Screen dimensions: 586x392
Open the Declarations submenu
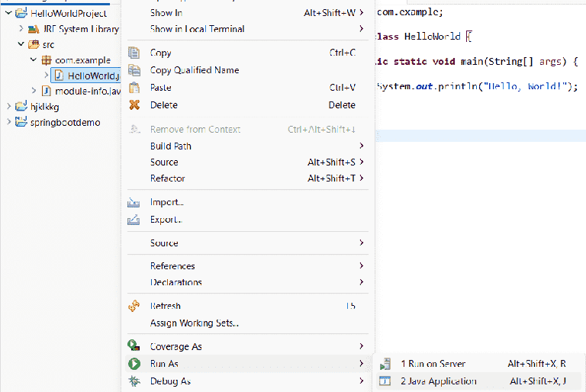(x=247, y=282)
